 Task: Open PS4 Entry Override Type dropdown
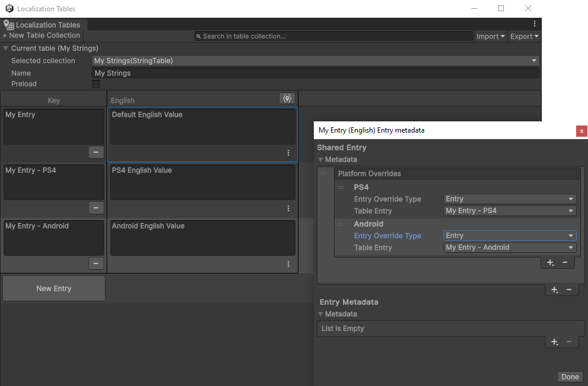click(510, 199)
